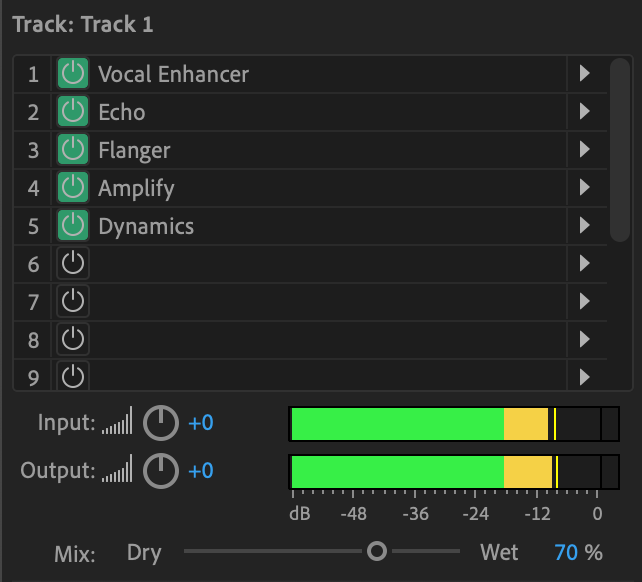Click slot 6 empty power icon

pyautogui.click(x=73, y=263)
